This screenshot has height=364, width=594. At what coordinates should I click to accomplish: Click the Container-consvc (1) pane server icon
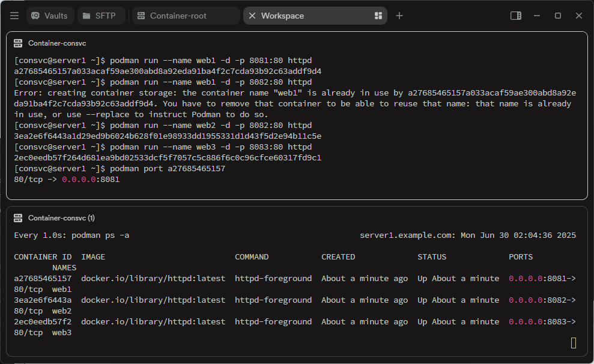pos(18,218)
